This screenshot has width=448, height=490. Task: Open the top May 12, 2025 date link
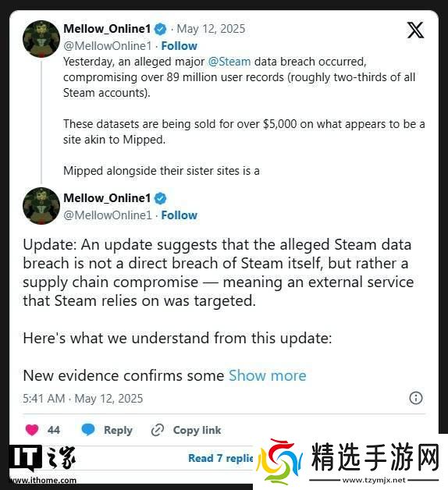(211, 29)
